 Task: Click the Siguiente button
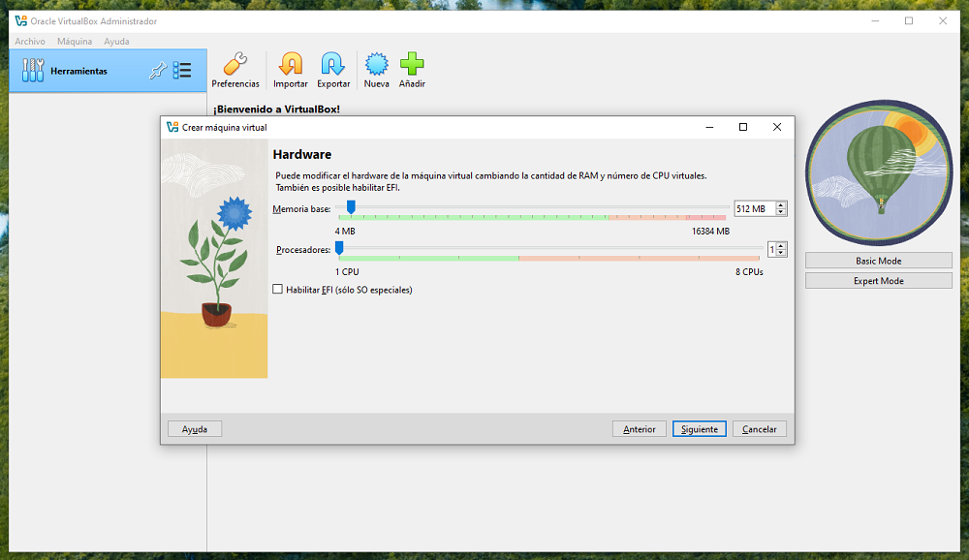[x=699, y=428]
